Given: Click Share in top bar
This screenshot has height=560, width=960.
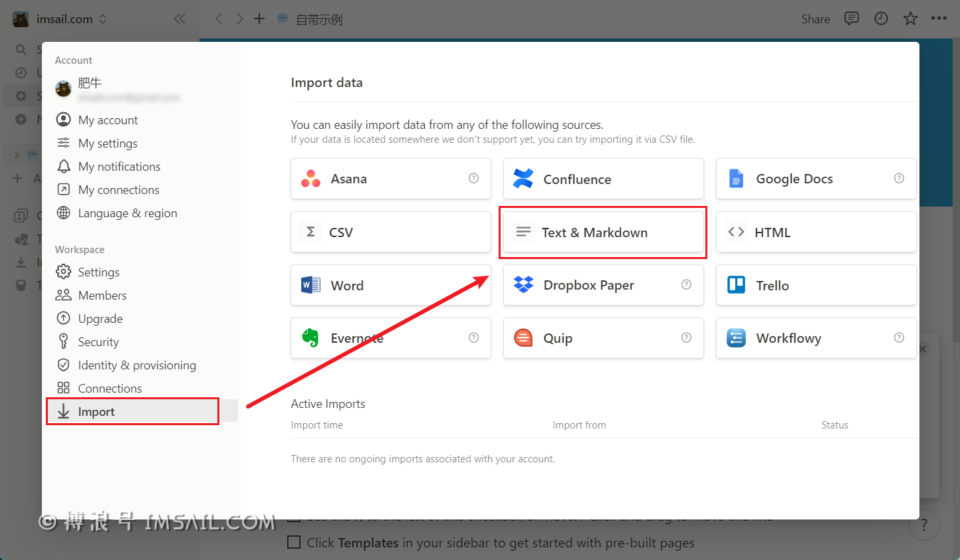Looking at the screenshot, I should click(816, 19).
